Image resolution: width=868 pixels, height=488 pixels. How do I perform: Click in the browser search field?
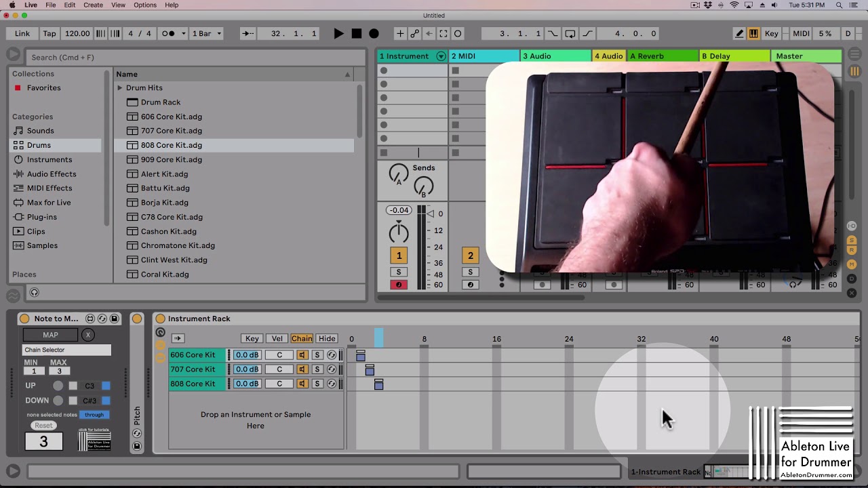[195, 58]
